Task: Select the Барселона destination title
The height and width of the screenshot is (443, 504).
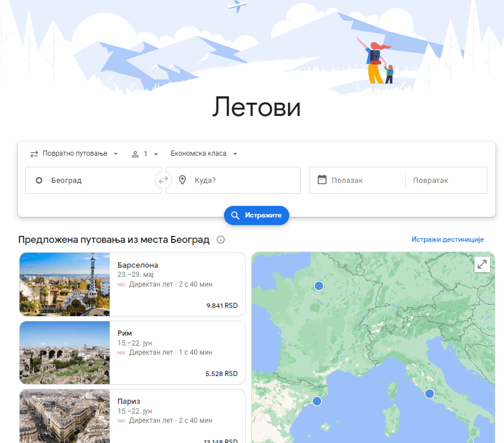Action: [138, 265]
